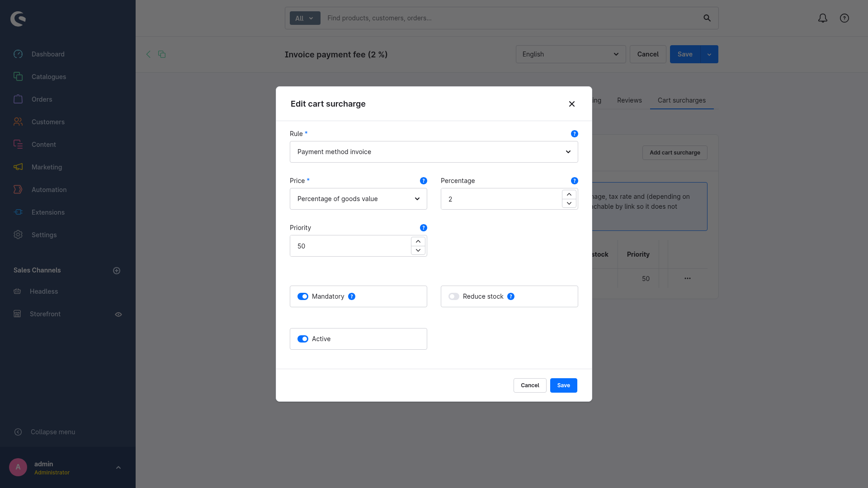Open the Marketing megaphone icon
This screenshot has width=868, height=488.
click(18, 167)
